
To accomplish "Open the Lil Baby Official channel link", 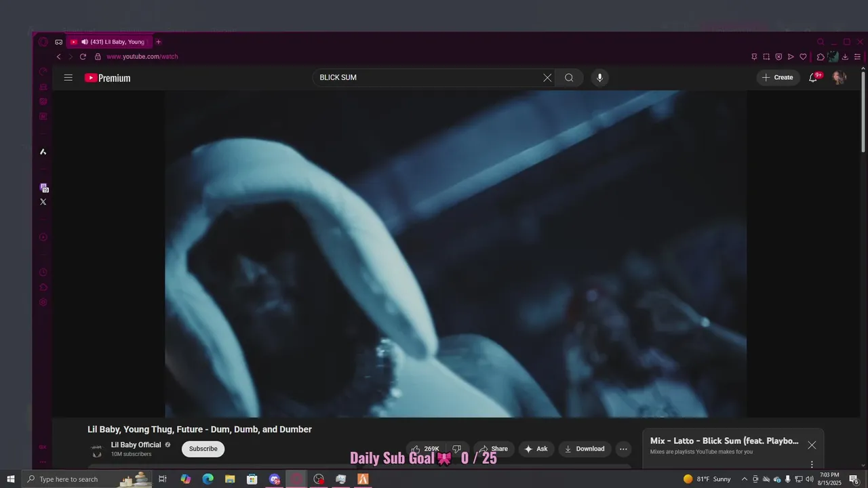I will pos(136,445).
